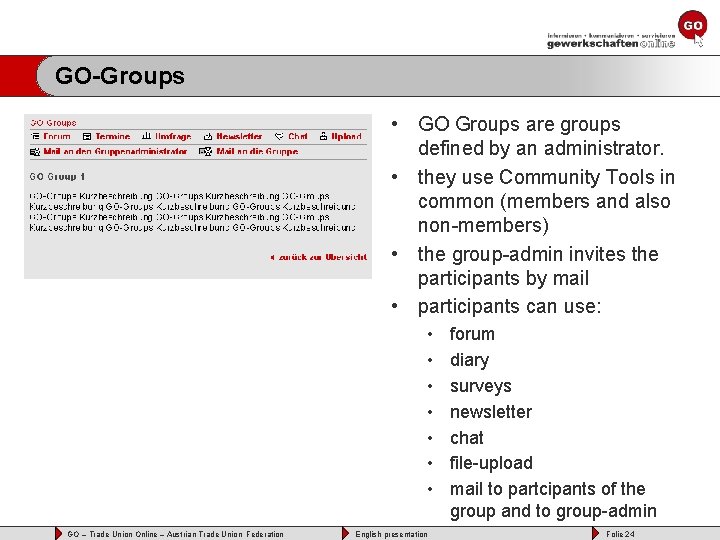This screenshot has height=540, width=720.
Task: Click the bullet about Community Tools
Action: click(x=546, y=201)
